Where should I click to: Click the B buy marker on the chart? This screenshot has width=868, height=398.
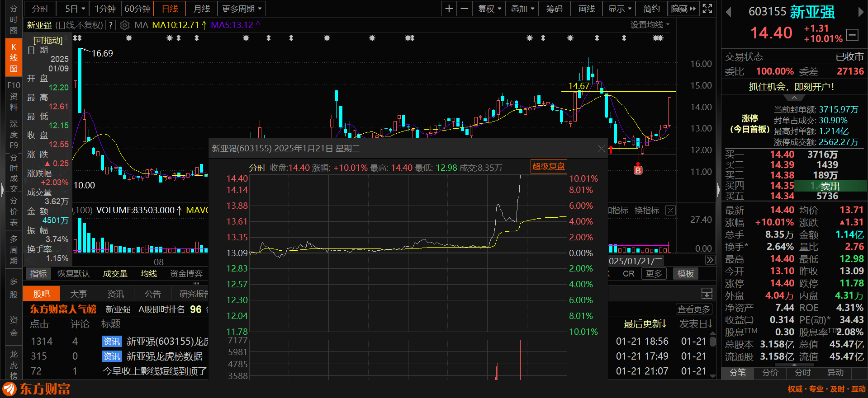tap(638, 170)
